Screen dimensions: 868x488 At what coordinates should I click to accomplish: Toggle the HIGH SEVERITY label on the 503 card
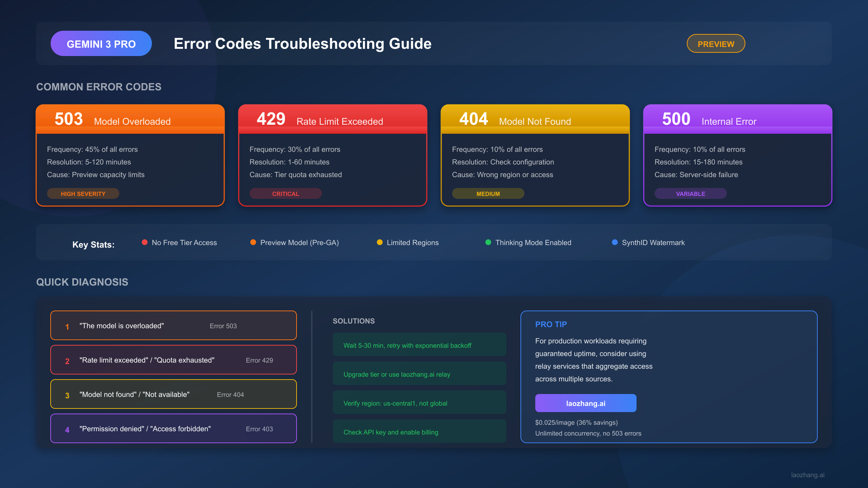tap(83, 193)
